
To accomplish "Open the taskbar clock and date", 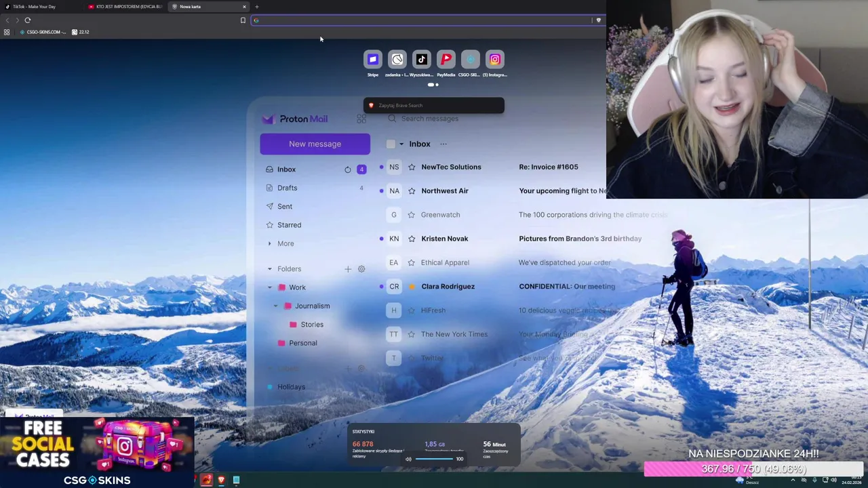I will 852,480.
